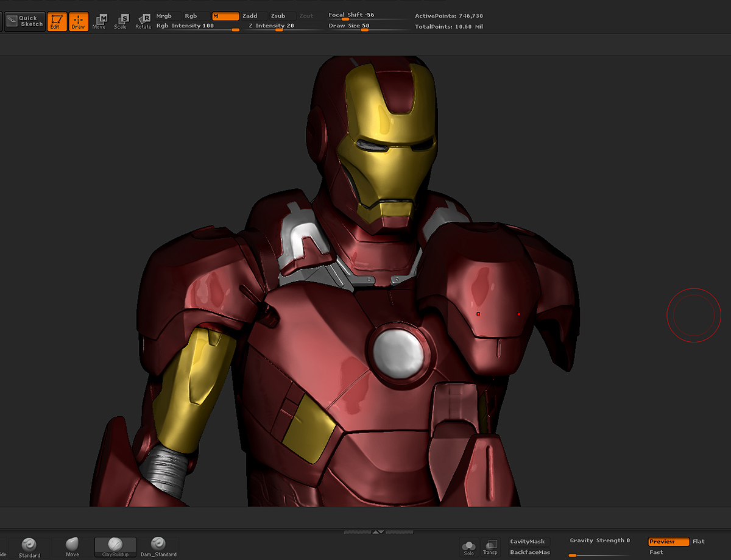Adjust the Focal Shift slider
The height and width of the screenshot is (560, 731).
pos(368,16)
